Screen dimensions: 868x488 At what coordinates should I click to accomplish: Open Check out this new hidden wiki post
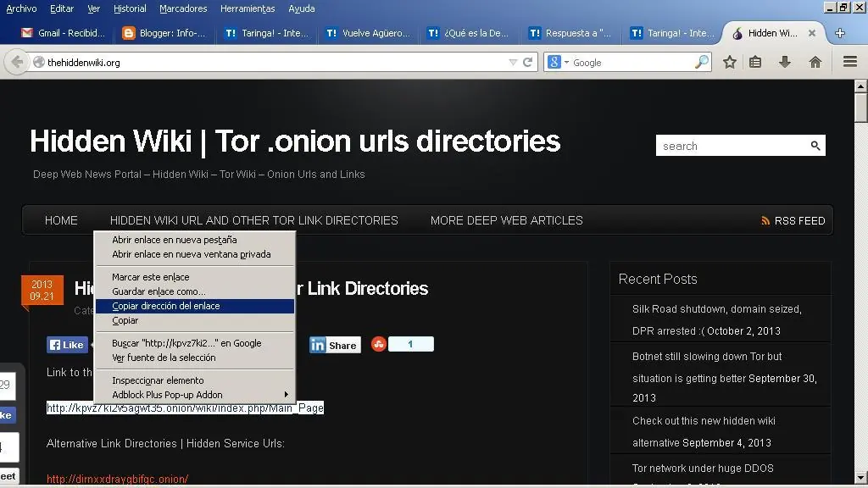(704, 431)
